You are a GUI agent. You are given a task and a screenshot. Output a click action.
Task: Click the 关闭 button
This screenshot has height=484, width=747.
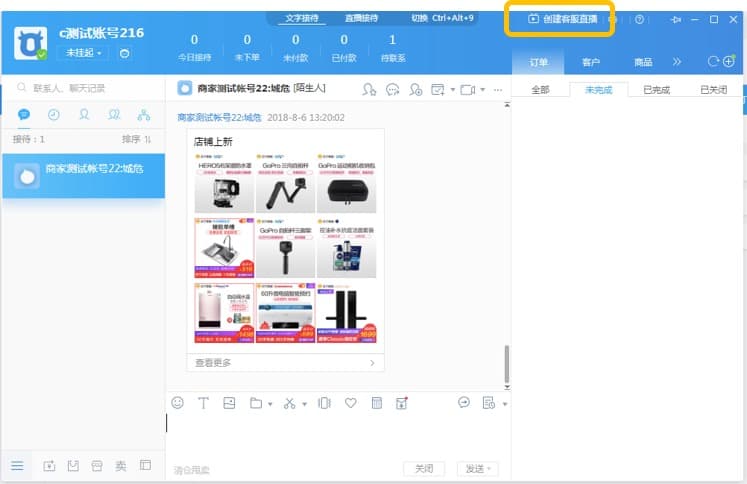[x=424, y=469]
